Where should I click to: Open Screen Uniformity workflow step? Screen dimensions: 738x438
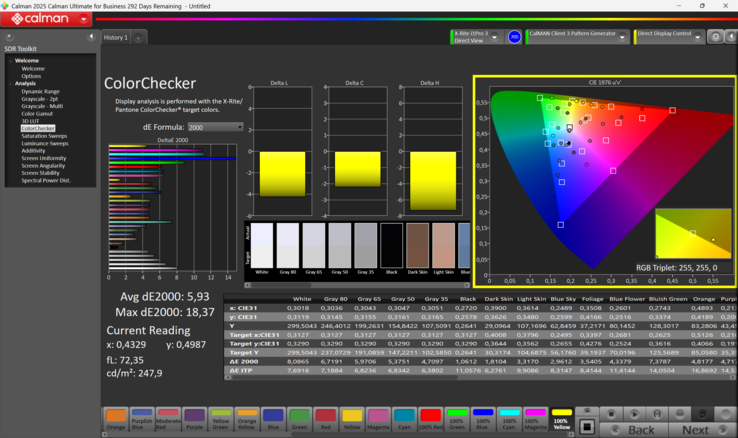[x=44, y=159]
